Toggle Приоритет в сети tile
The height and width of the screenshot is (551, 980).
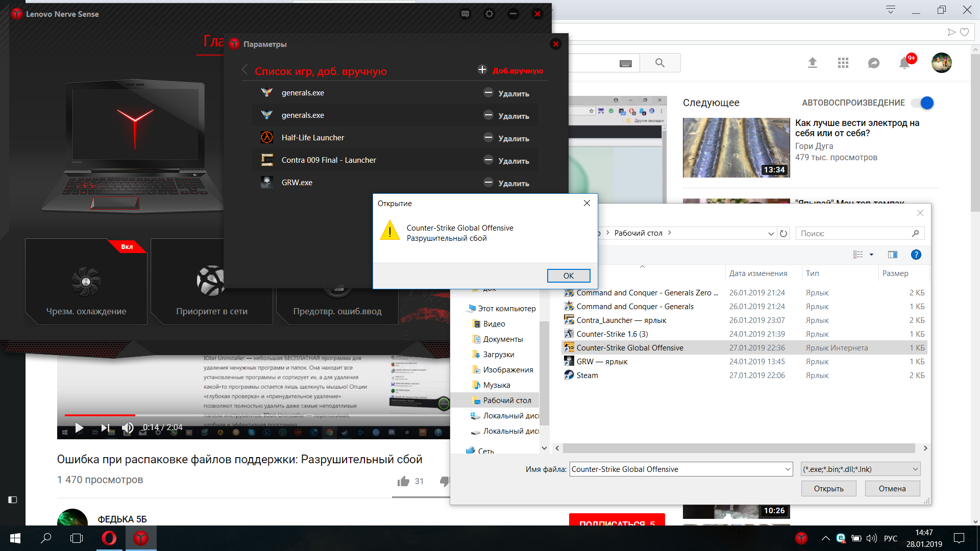[212, 282]
